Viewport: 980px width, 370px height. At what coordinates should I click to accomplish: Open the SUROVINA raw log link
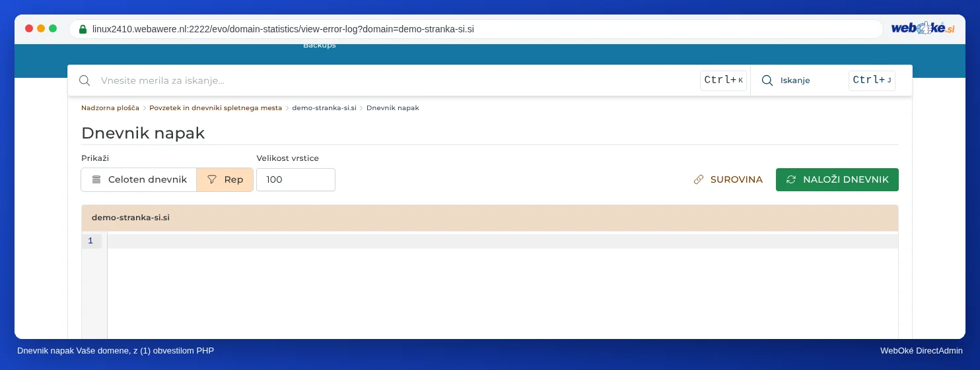tap(728, 179)
